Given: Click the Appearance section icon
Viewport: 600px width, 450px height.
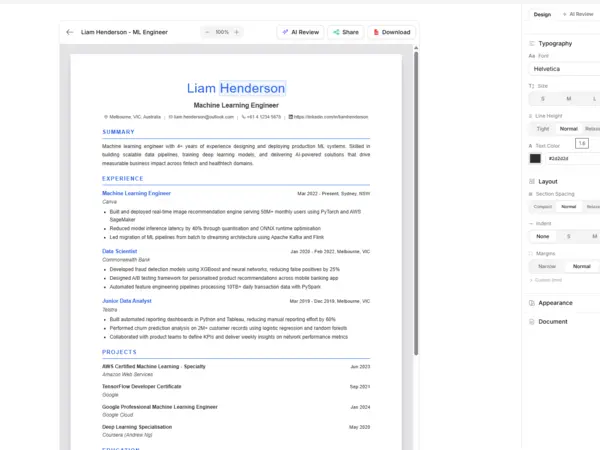Looking at the screenshot, I should pos(532,303).
